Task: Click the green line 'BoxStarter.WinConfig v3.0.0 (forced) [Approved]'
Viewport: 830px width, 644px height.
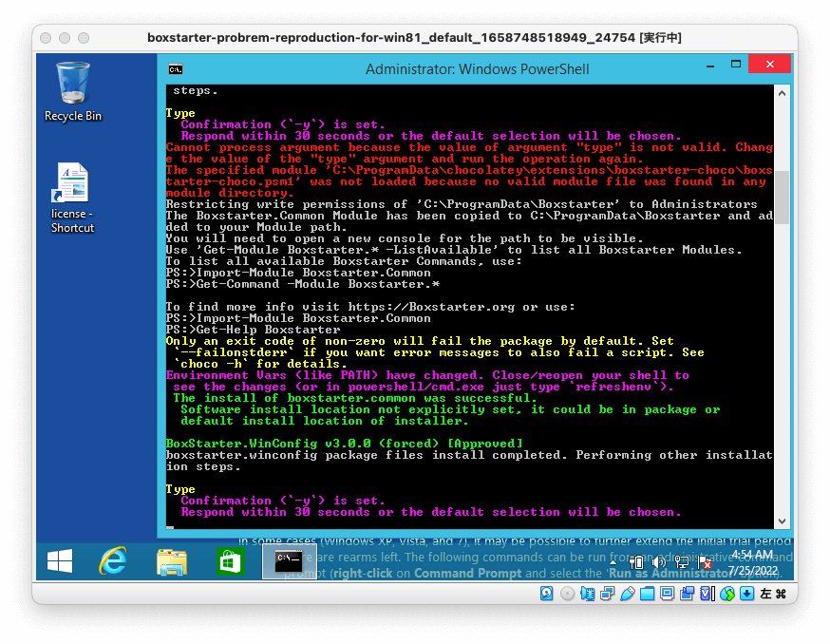Action: click(344, 444)
